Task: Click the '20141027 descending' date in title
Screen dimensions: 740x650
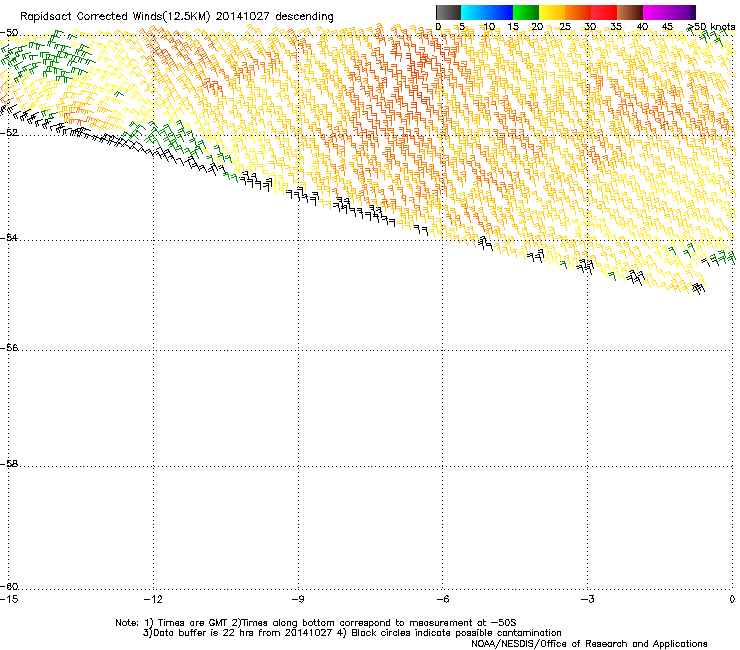Action: (x=274, y=17)
